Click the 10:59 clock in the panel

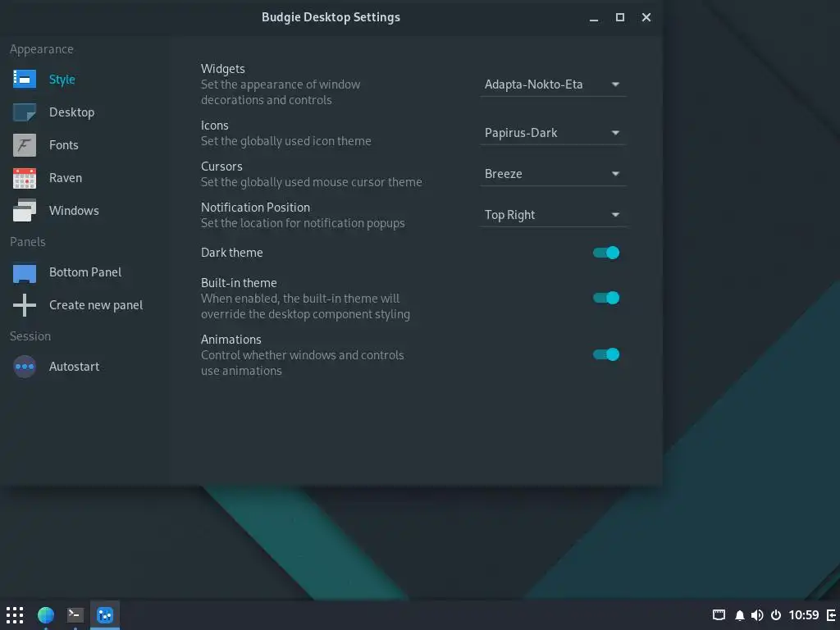804,615
